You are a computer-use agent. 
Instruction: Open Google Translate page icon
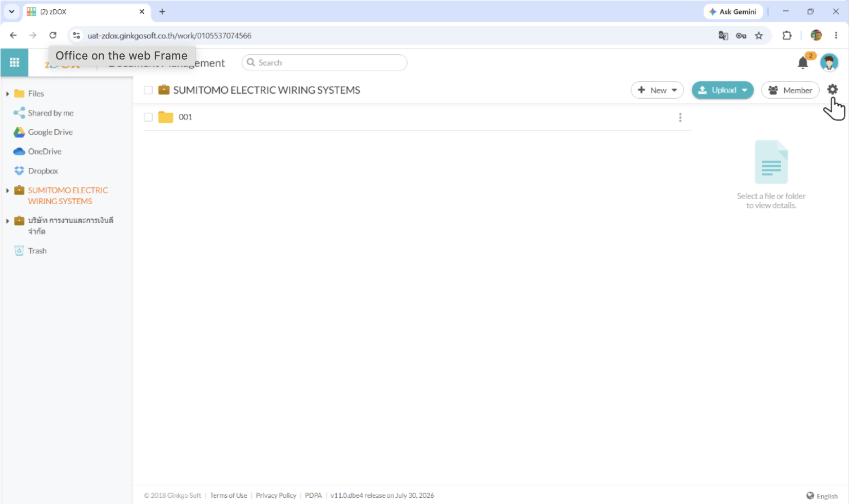click(x=723, y=35)
